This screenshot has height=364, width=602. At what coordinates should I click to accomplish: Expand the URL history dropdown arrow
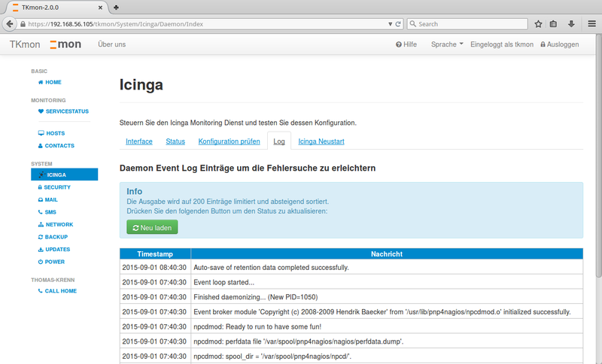(x=390, y=24)
